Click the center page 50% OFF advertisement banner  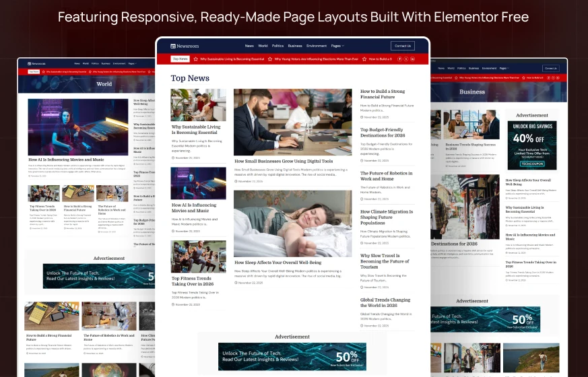292,357
